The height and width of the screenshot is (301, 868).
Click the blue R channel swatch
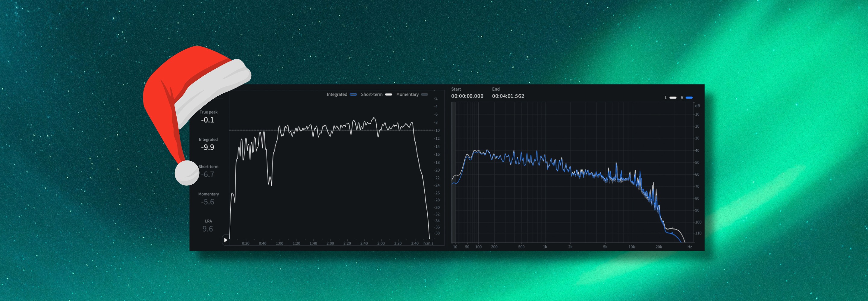coord(689,98)
